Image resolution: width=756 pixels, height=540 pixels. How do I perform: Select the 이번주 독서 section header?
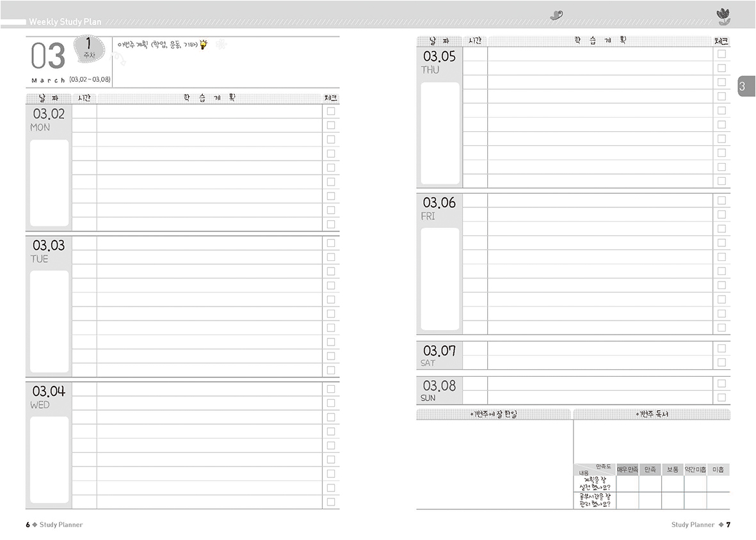pyautogui.click(x=652, y=415)
